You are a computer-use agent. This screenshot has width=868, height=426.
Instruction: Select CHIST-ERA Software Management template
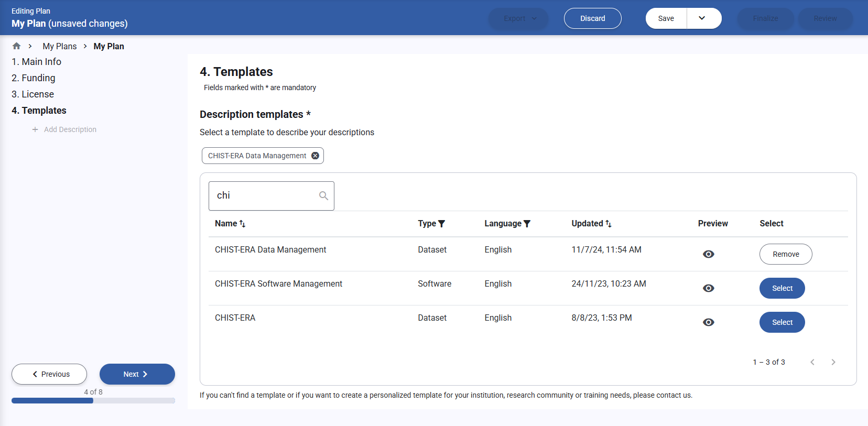(x=782, y=288)
